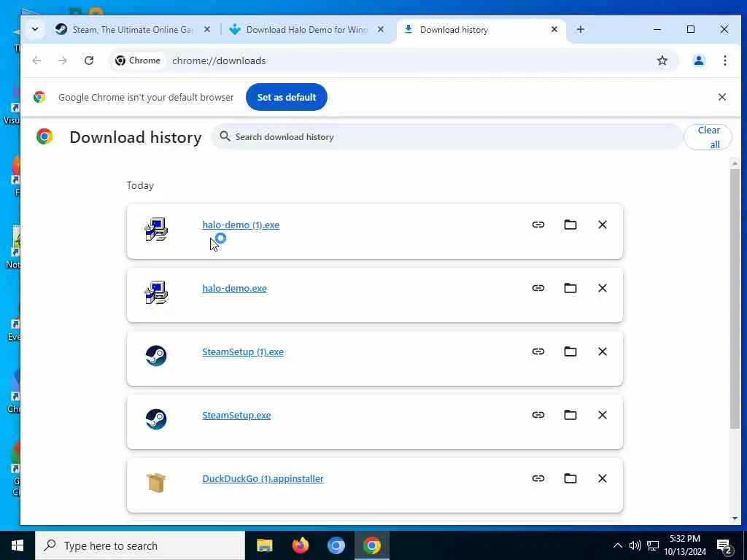Screen dimensions: 747x560
Task: Copy download link for halo-demo (1).exe
Action: point(538,225)
